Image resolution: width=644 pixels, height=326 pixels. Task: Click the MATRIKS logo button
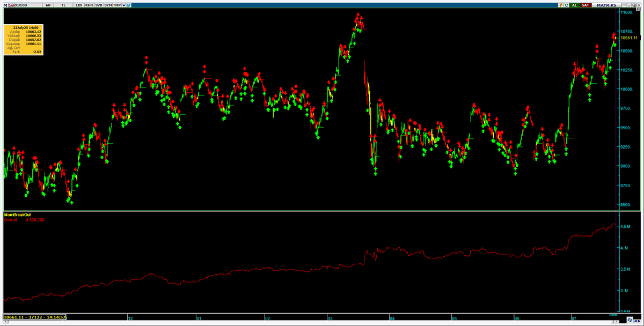tap(606, 5)
